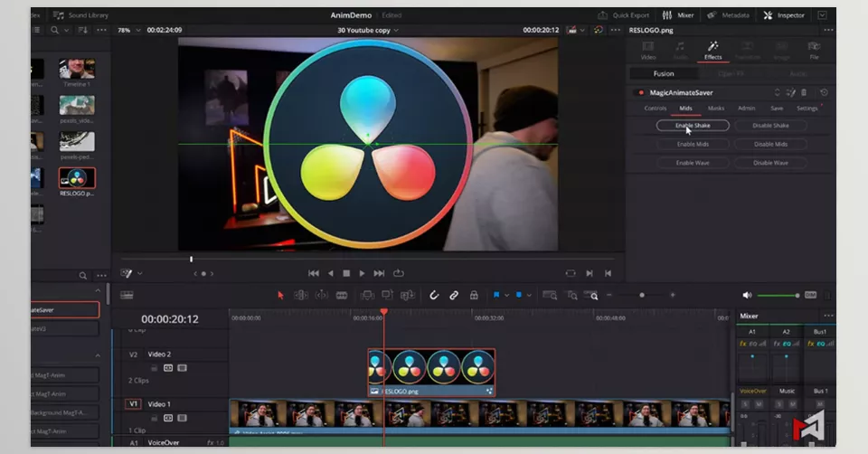Toggle timeline Snapping magnet icon
868x454 pixels.
434,296
